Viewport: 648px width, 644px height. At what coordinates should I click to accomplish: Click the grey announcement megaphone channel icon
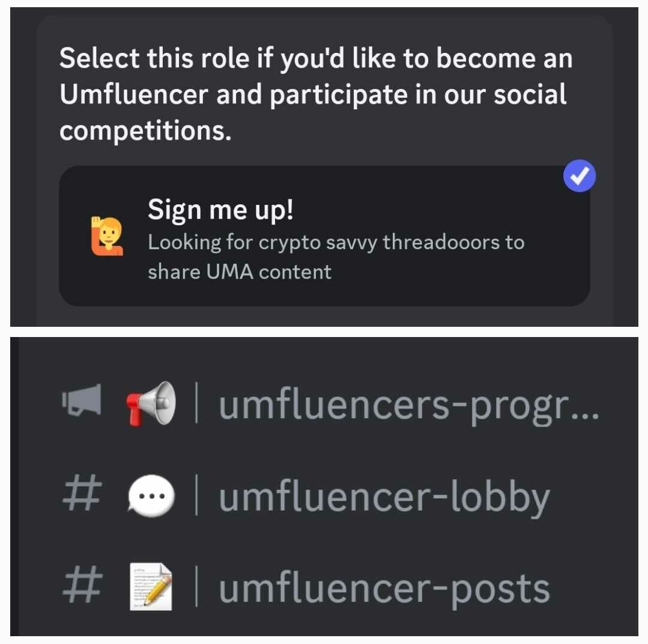(x=82, y=399)
